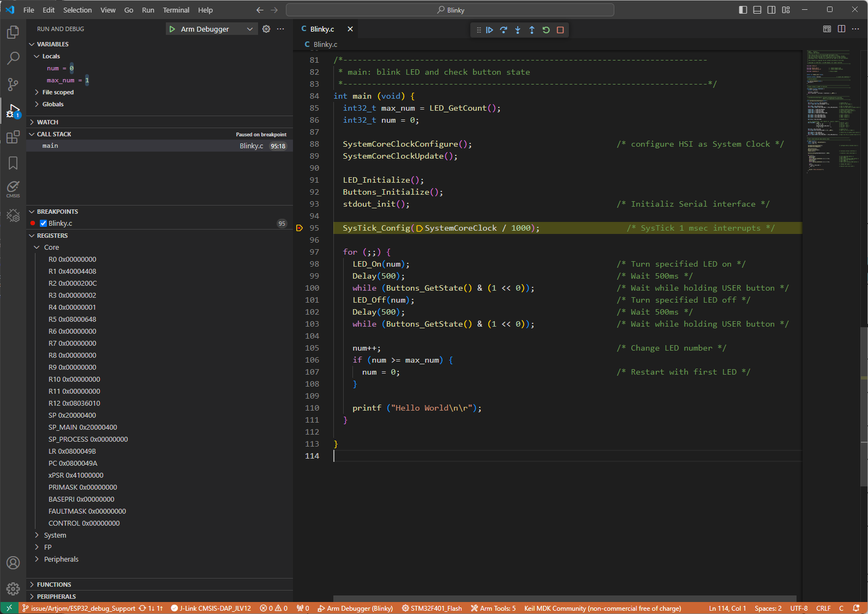Click the Restart debug session icon
Screen dimensions: 868x614
(546, 30)
